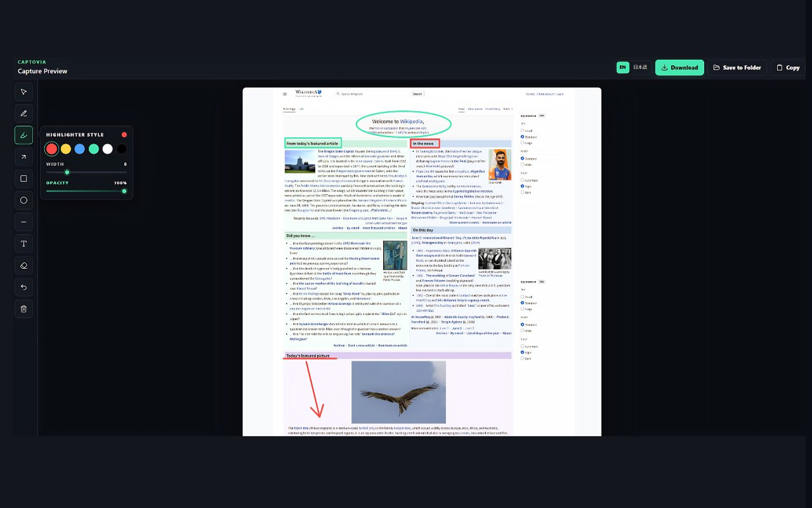Switch interface language to EN

tap(623, 67)
